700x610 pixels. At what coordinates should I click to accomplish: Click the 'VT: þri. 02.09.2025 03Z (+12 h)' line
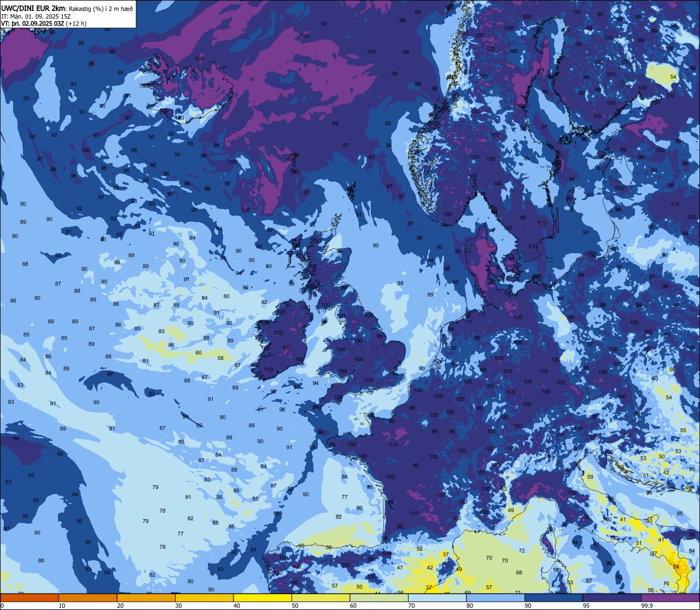[44, 24]
